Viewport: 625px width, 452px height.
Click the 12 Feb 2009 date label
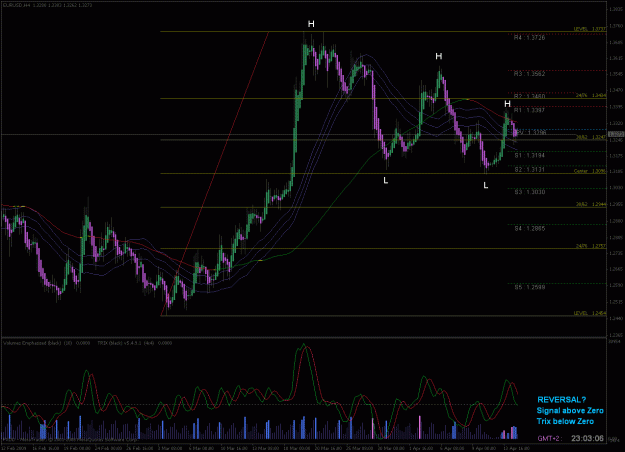14,448
